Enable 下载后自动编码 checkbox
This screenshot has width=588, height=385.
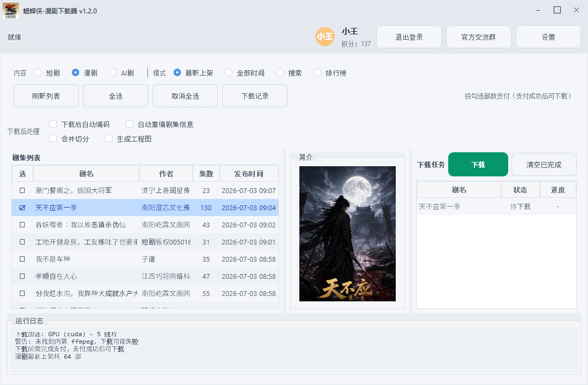click(53, 124)
